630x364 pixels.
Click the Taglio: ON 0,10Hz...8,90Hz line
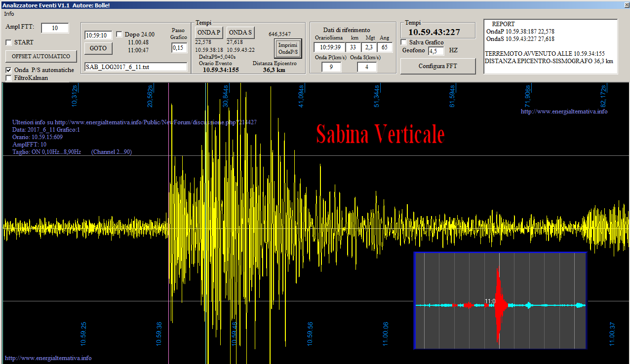click(x=72, y=152)
